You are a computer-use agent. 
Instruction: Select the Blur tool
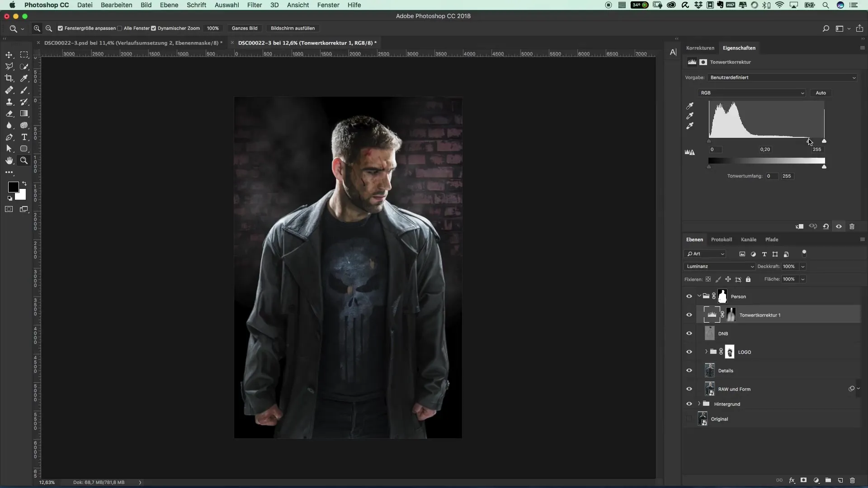pyautogui.click(x=9, y=125)
